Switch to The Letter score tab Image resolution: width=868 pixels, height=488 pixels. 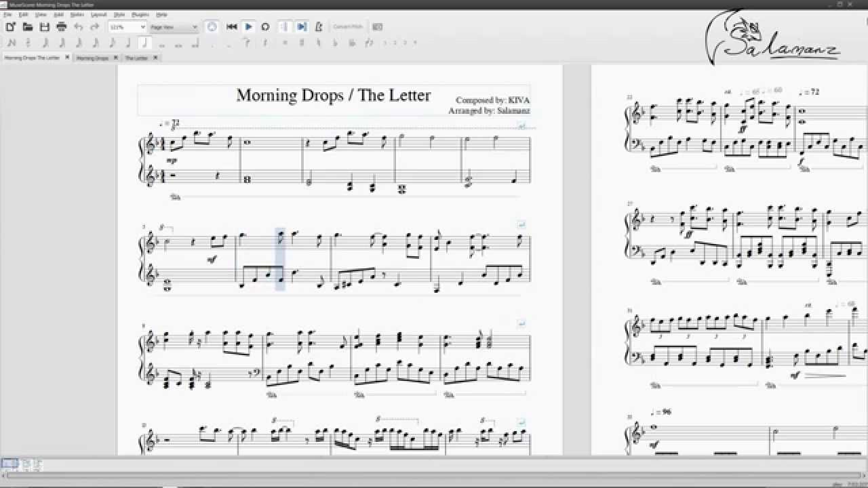[136, 58]
